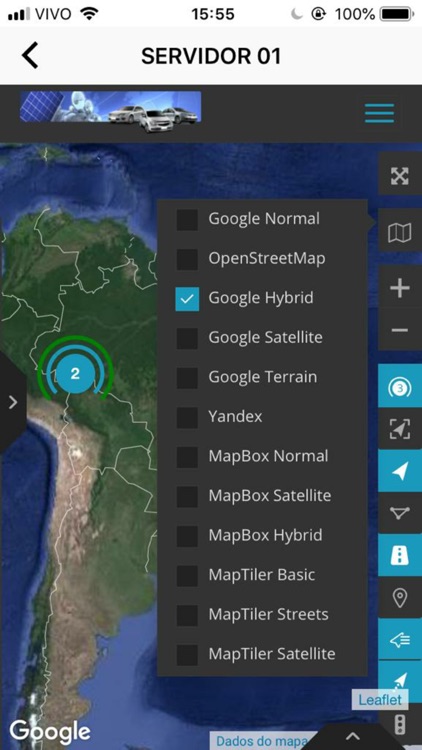
Task: Toggle the cluster marker button showing 3
Action: coord(400,388)
